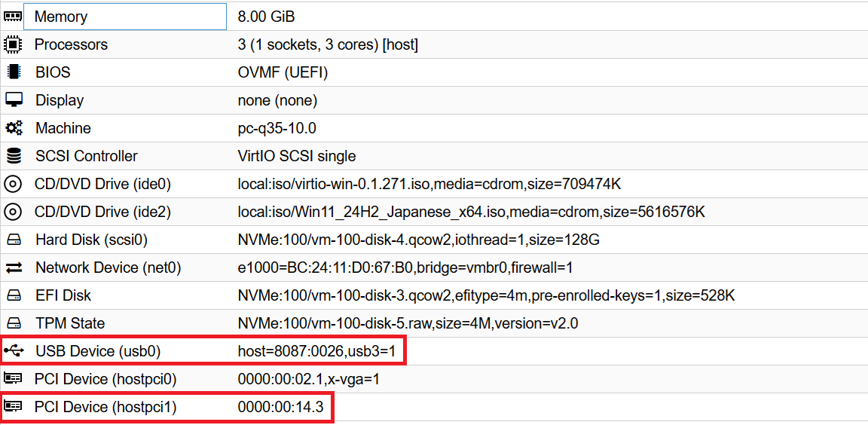Select the Machine label

coord(63,128)
